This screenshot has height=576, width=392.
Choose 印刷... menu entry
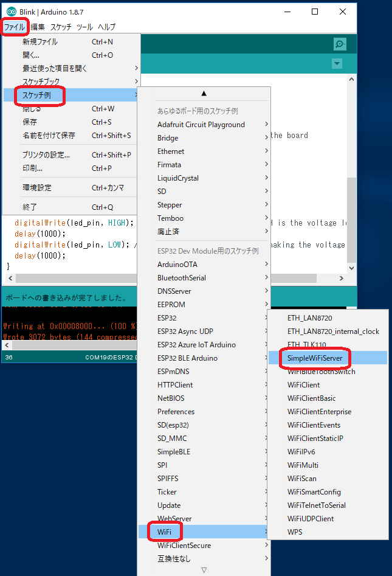(x=70, y=168)
